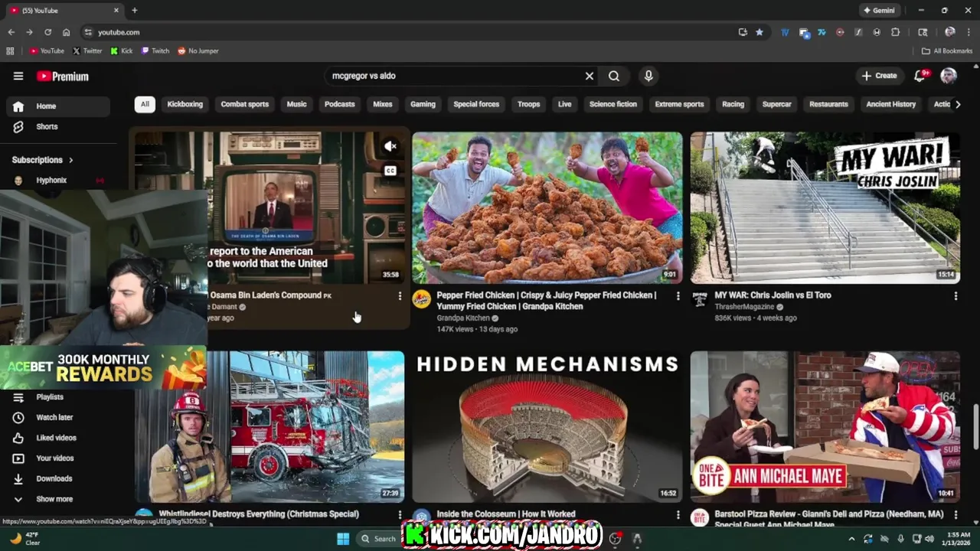
Task: Go to the browser home page
Action: pyautogui.click(x=67, y=32)
